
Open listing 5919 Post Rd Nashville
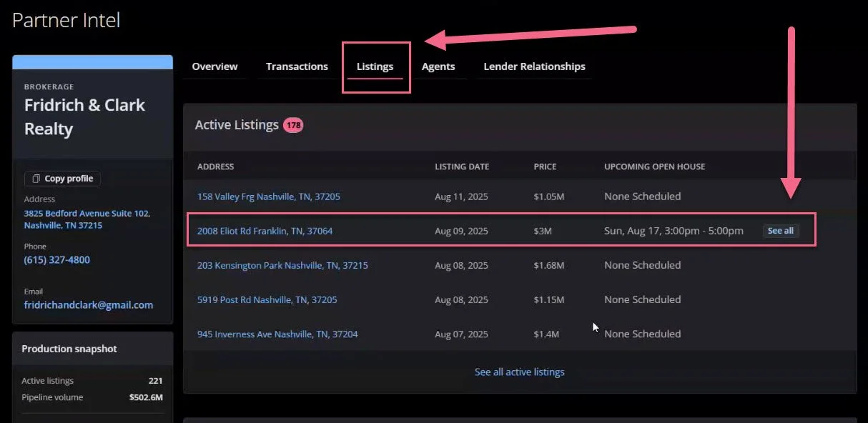click(267, 299)
